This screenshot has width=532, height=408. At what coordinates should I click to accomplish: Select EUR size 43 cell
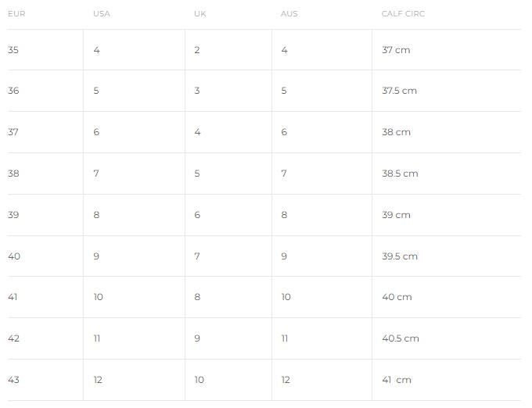pos(13,380)
